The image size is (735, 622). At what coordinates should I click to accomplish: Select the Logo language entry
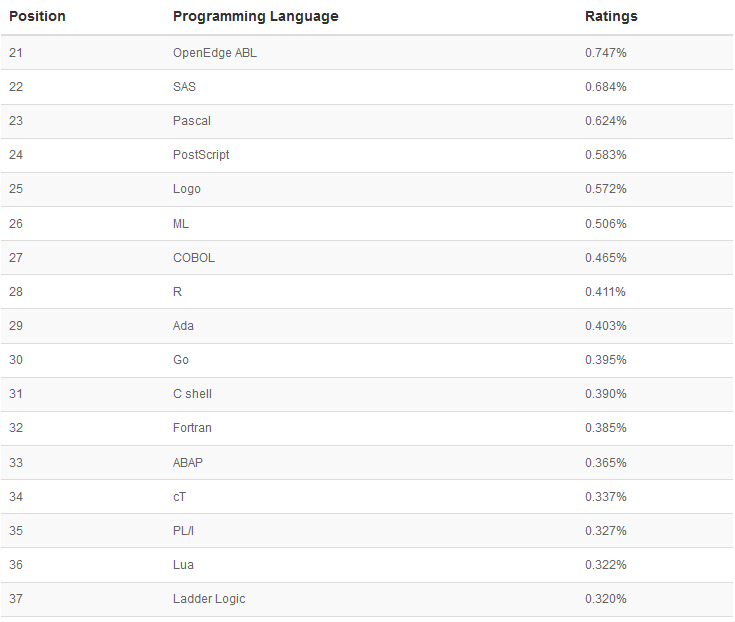point(186,189)
